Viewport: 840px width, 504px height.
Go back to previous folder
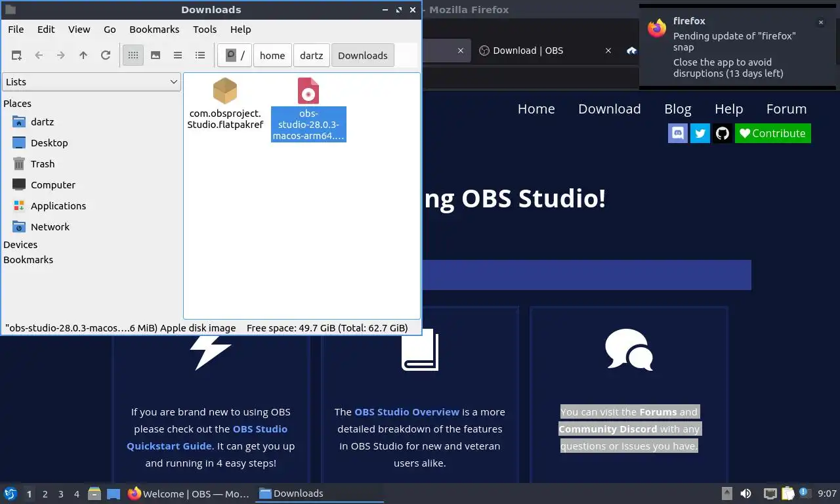click(x=39, y=56)
